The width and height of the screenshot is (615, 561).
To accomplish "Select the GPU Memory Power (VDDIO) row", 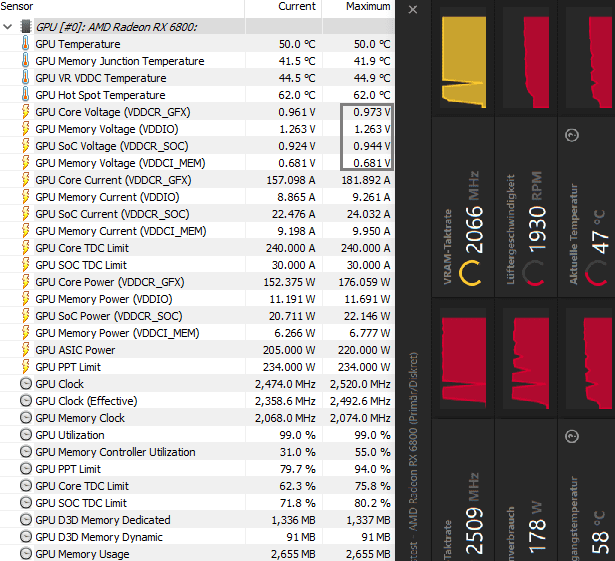I will tap(197, 299).
